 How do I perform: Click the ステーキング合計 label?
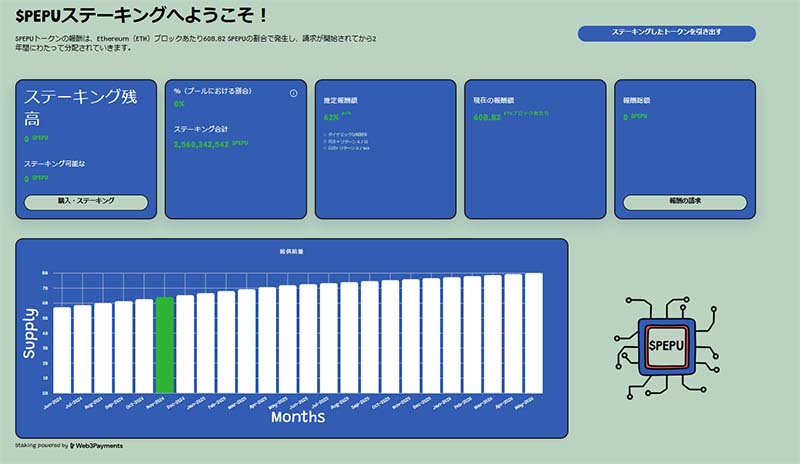[201, 129]
